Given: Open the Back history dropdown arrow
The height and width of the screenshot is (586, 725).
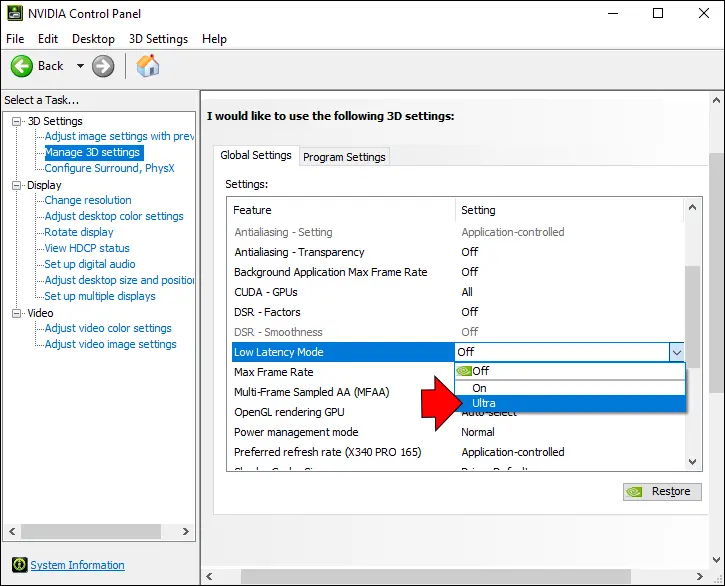Looking at the screenshot, I should pyautogui.click(x=80, y=66).
